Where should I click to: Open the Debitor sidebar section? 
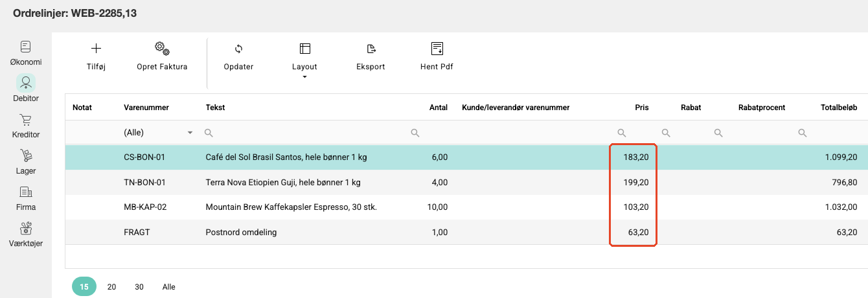coord(26,89)
